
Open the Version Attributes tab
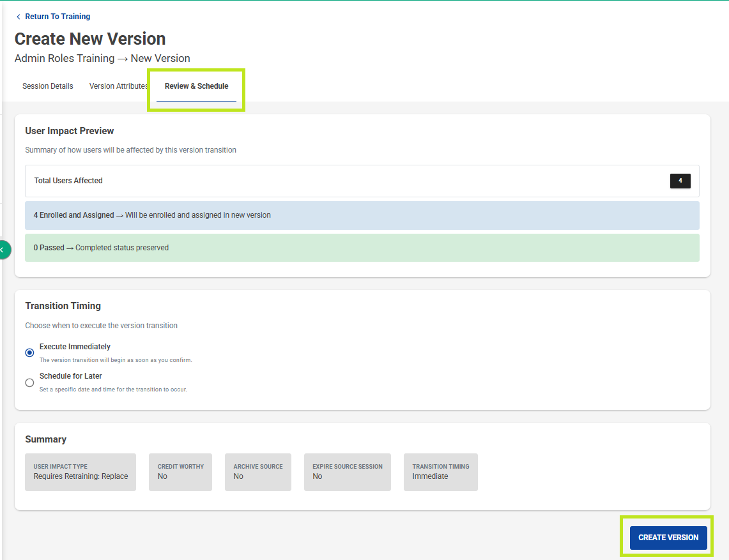click(118, 86)
